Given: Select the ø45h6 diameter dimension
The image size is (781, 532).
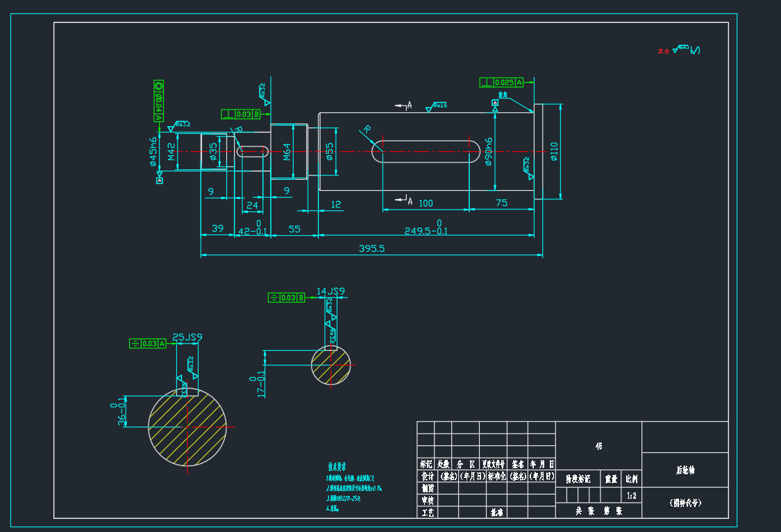Looking at the screenshot, I should click(x=153, y=151).
